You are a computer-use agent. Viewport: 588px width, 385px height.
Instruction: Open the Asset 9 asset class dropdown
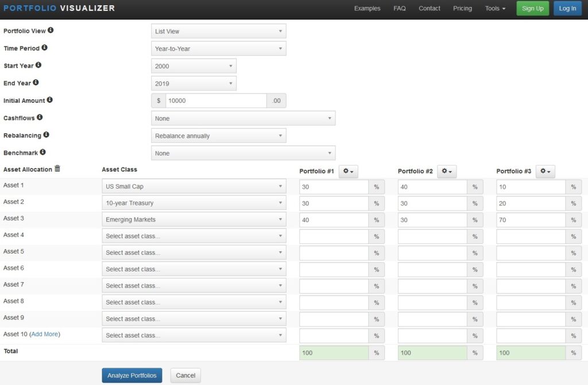tap(194, 318)
